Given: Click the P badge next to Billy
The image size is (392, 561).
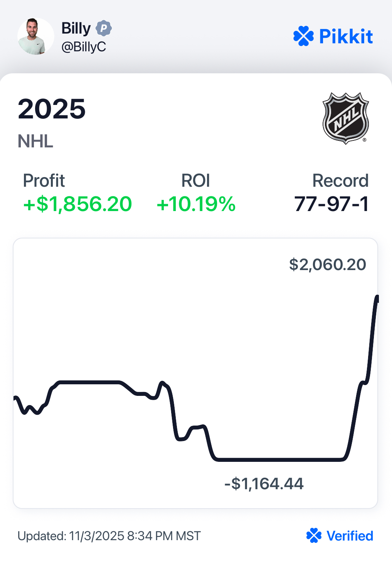Looking at the screenshot, I should [103, 28].
